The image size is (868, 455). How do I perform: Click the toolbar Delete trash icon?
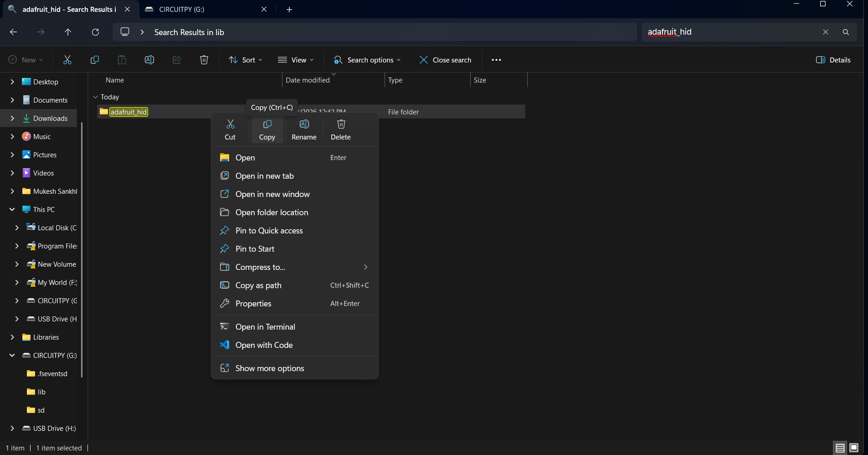[204, 60]
